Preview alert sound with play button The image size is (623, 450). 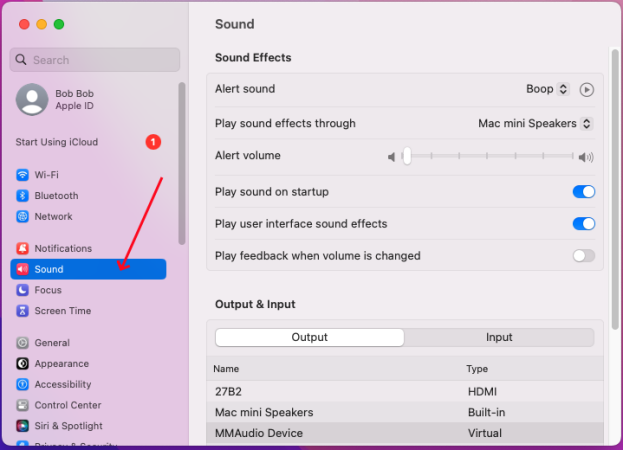tap(587, 89)
